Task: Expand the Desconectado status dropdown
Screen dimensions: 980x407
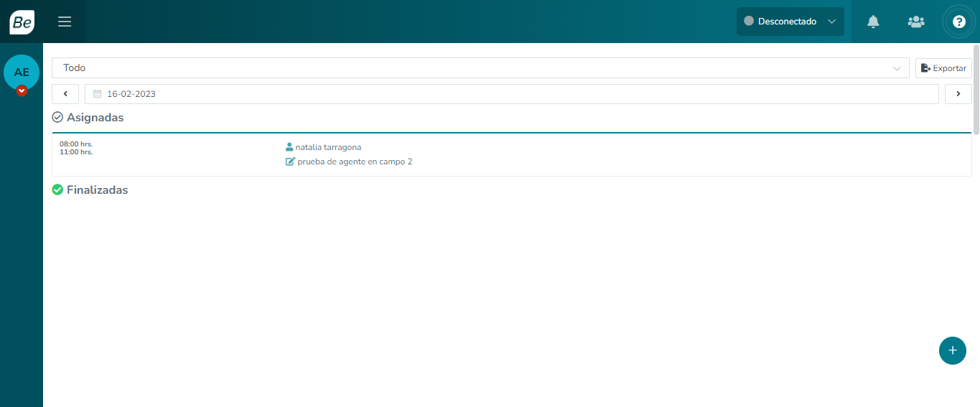Action: [790, 22]
